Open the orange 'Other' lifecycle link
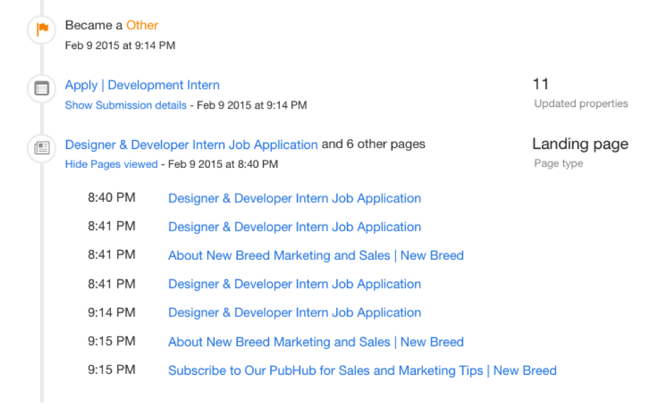Image resolution: width=650 pixels, height=403 pixels. coord(142,25)
